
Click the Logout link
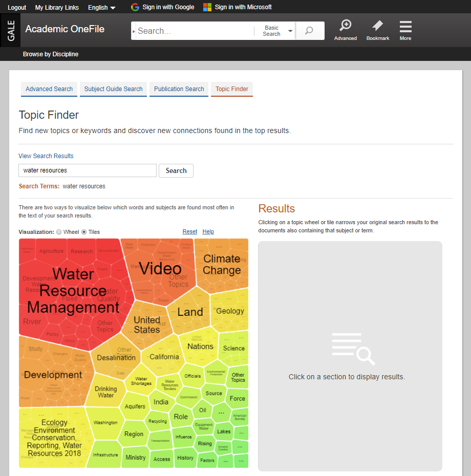[x=17, y=8]
